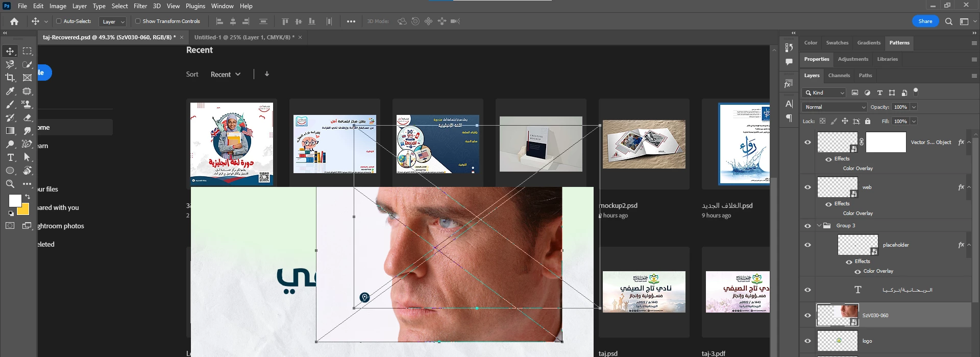Open the Sort Recent dropdown

coord(226,74)
